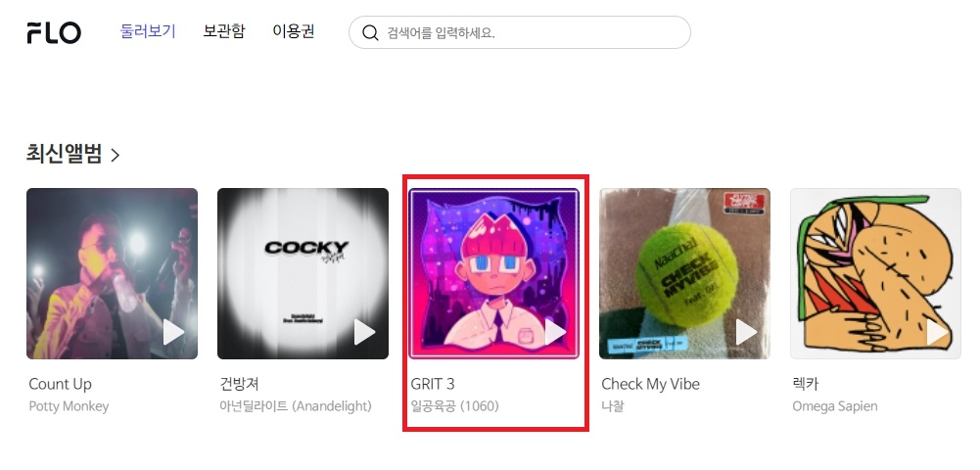Click the search magnifier icon
This screenshot has height=470, width=980.
pos(370,33)
